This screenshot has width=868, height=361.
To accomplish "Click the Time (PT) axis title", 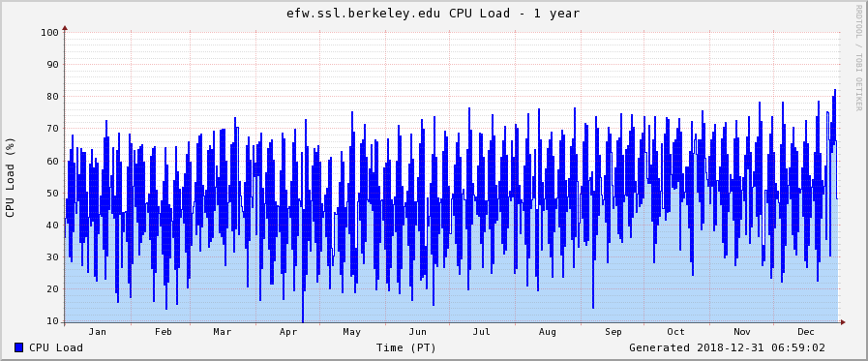I will [x=406, y=347].
